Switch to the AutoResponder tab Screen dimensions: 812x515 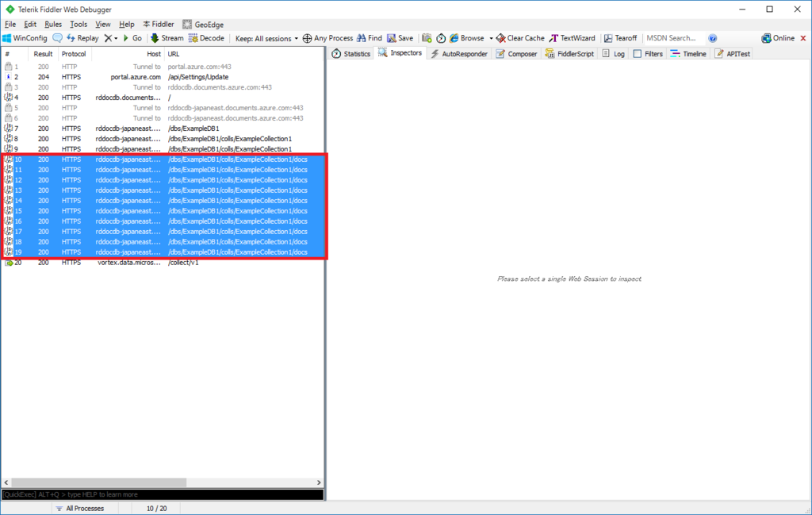[x=459, y=53]
